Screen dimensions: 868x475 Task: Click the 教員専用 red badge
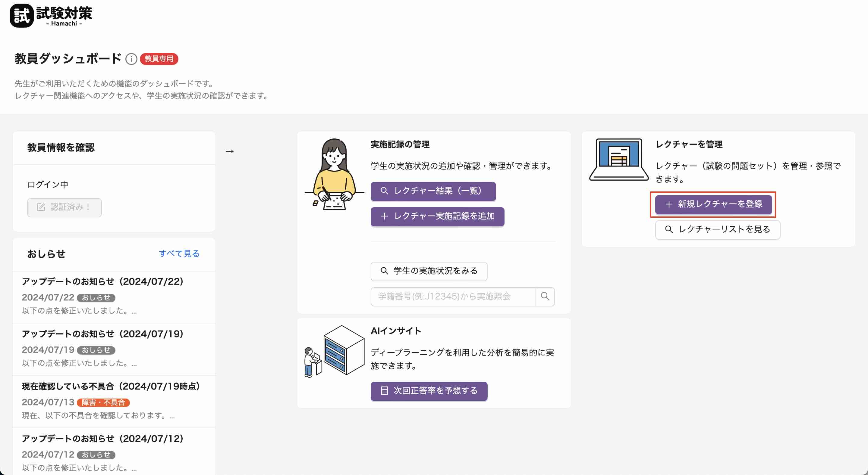click(159, 59)
